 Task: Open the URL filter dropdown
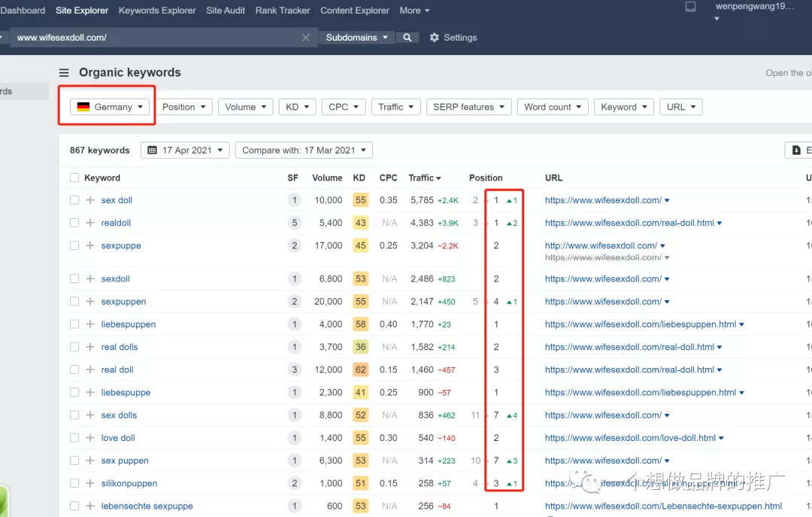pos(681,107)
